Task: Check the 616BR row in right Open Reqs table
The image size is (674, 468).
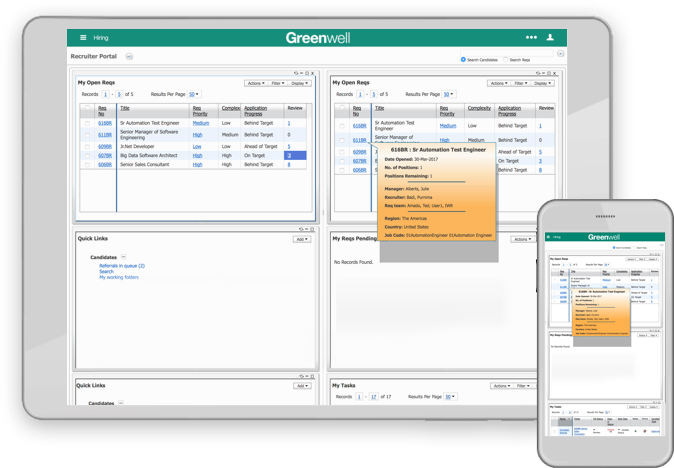Action: pos(342,126)
